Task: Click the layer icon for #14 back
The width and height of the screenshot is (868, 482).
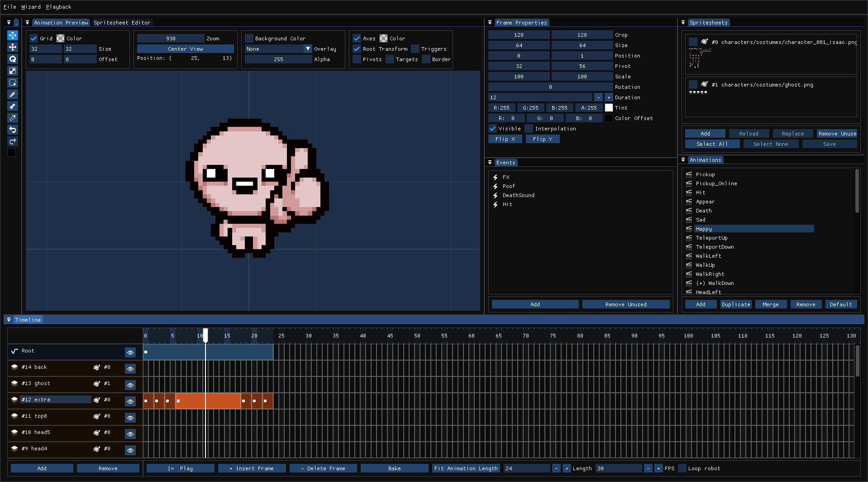Action: pos(14,367)
